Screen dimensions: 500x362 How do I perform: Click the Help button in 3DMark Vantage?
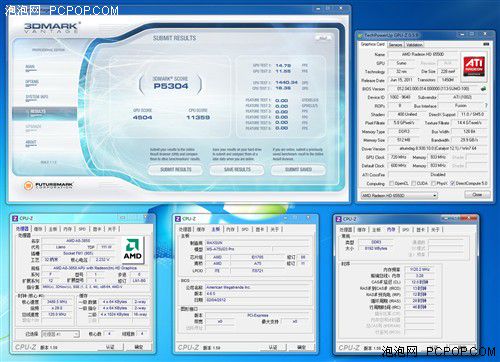click(x=323, y=38)
